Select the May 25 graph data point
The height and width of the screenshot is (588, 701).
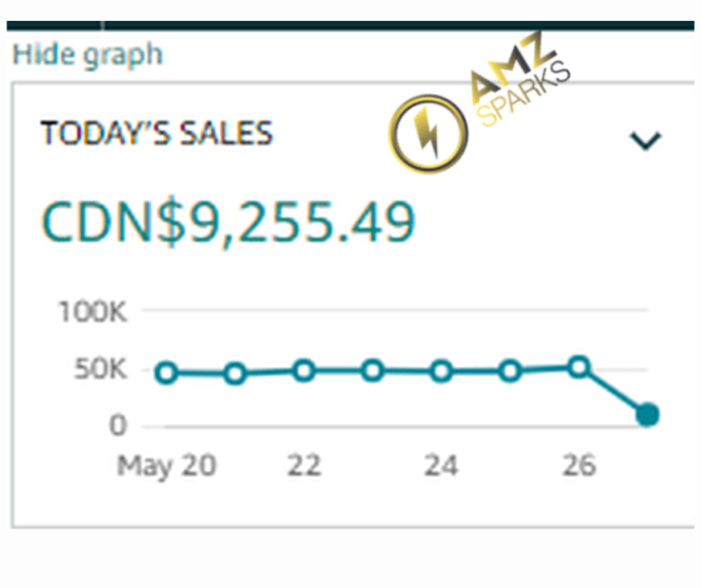[x=510, y=371]
